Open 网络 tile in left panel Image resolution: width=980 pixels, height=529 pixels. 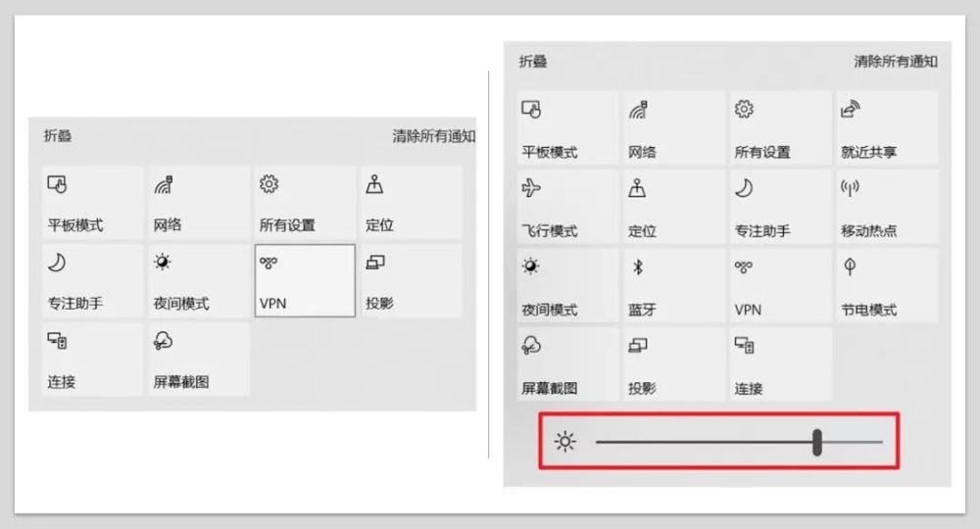(x=199, y=203)
